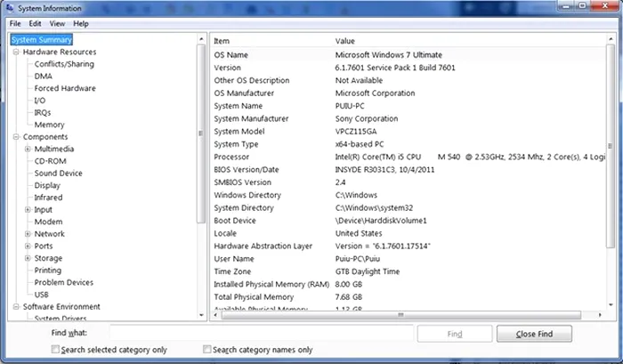
Task: Click the System Manufacturer value Sony Corporation
Action: tap(367, 118)
